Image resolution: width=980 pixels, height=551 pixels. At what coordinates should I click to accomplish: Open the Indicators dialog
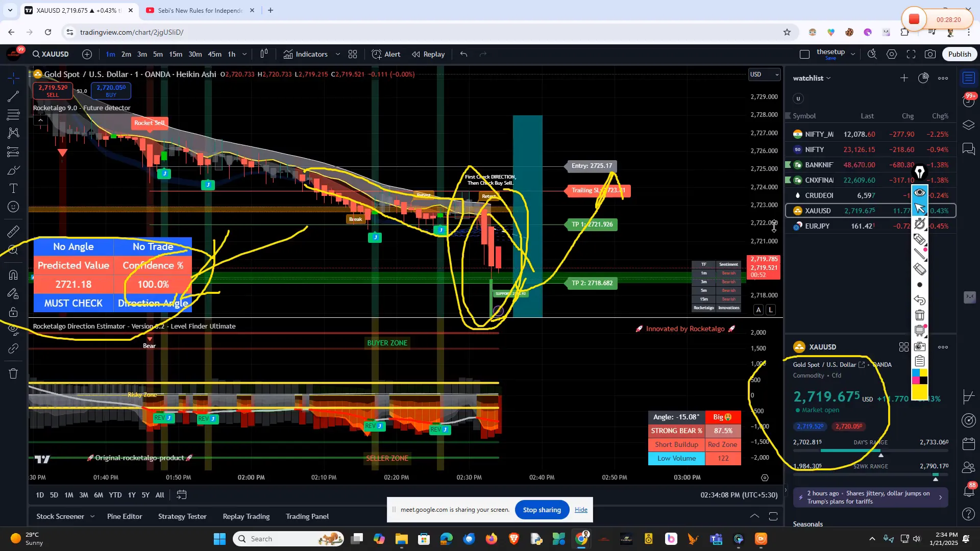(x=306, y=54)
